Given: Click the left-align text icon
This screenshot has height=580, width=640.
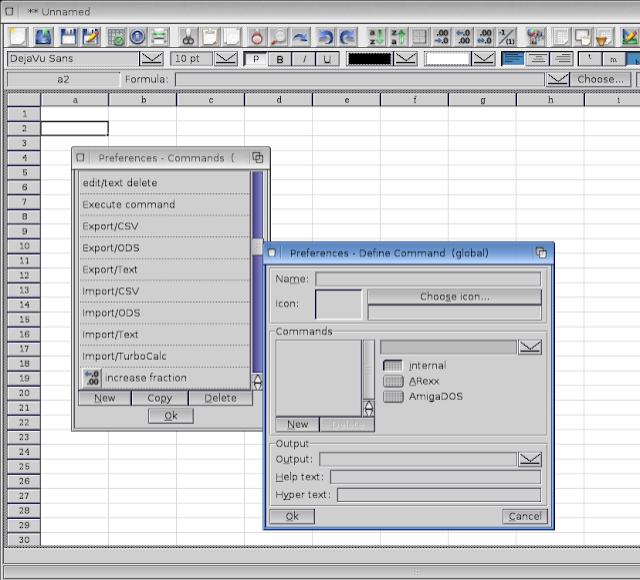Looking at the screenshot, I should pos(513,59).
